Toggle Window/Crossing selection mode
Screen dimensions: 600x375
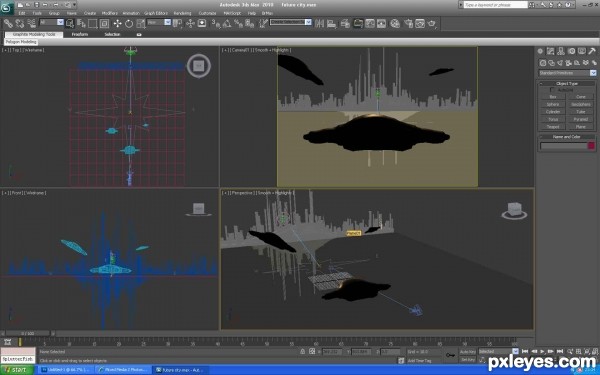[x=104, y=24]
